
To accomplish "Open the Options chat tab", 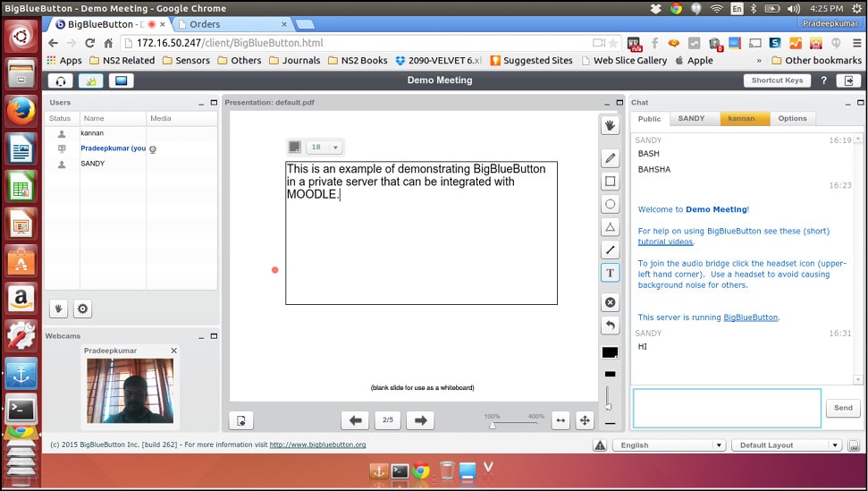I will 792,118.
